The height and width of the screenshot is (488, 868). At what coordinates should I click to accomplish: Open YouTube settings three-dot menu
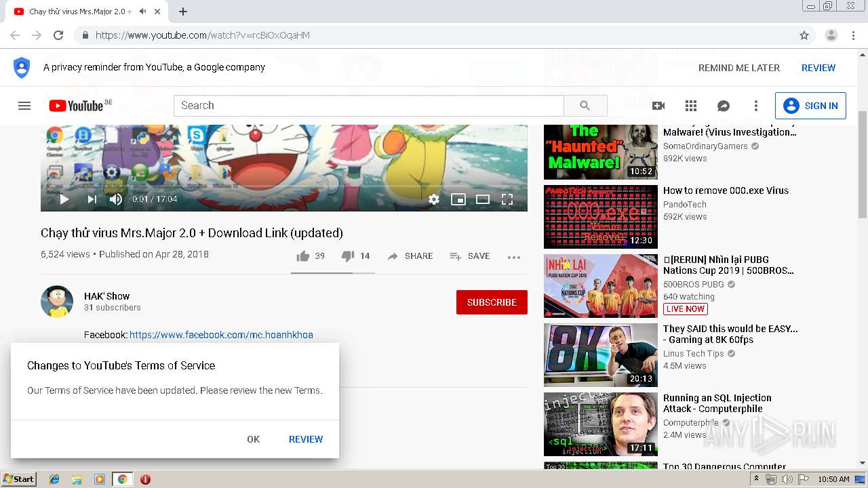tap(756, 106)
